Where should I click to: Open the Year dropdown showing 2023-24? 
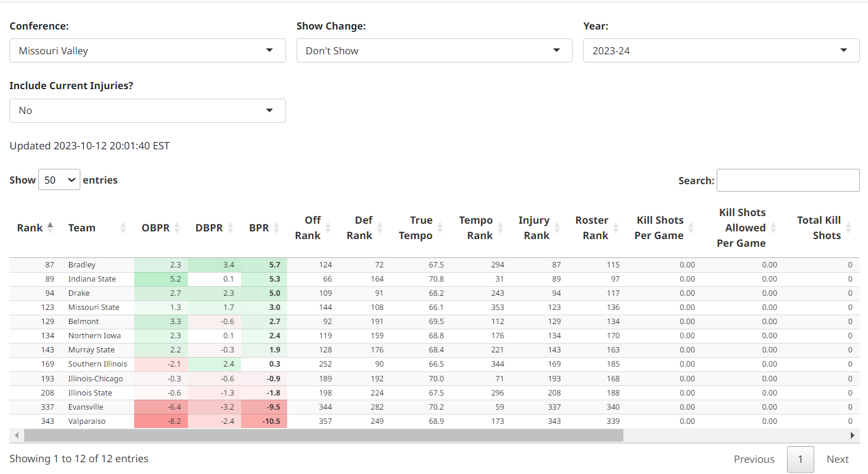point(721,51)
